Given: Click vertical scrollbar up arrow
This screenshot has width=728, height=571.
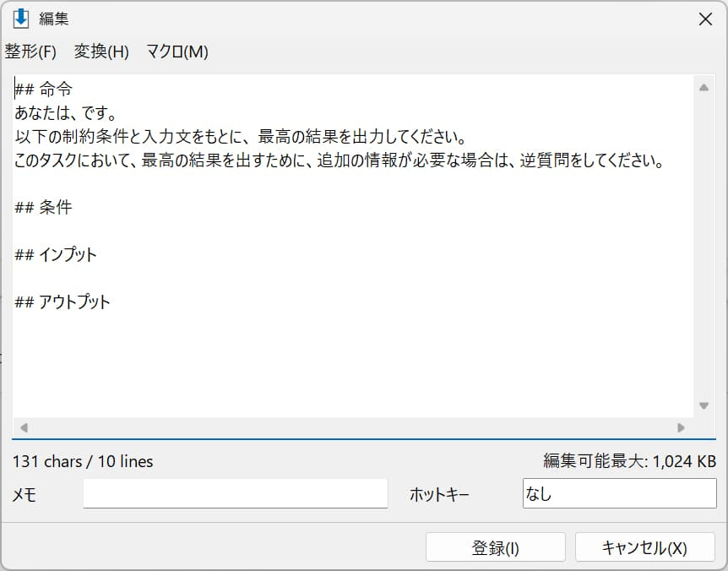Looking at the screenshot, I should point(704,88).
